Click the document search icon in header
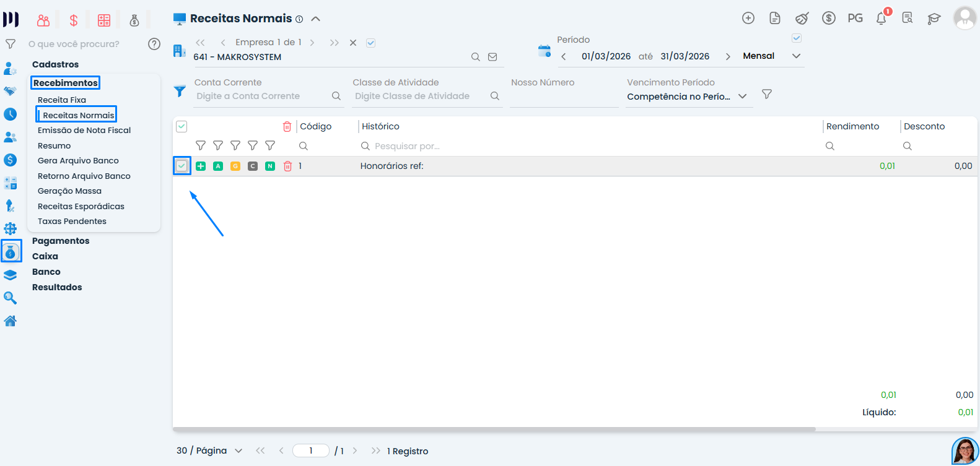The height and width of the screenshot is (466, 980). pyautogui.click(x=908, y=19)
